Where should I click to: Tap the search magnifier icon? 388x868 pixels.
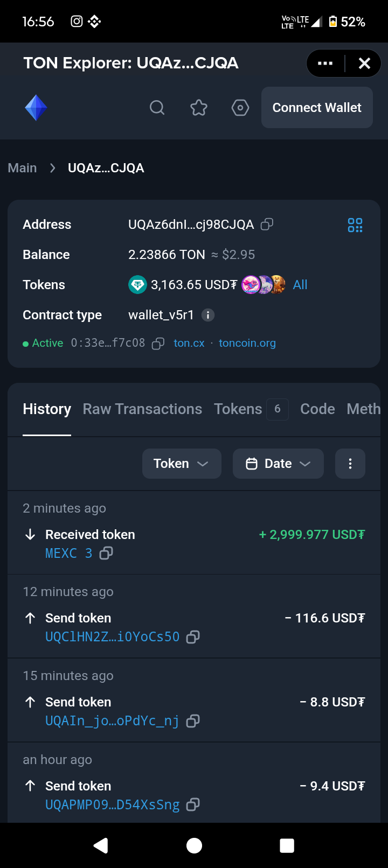157,108
